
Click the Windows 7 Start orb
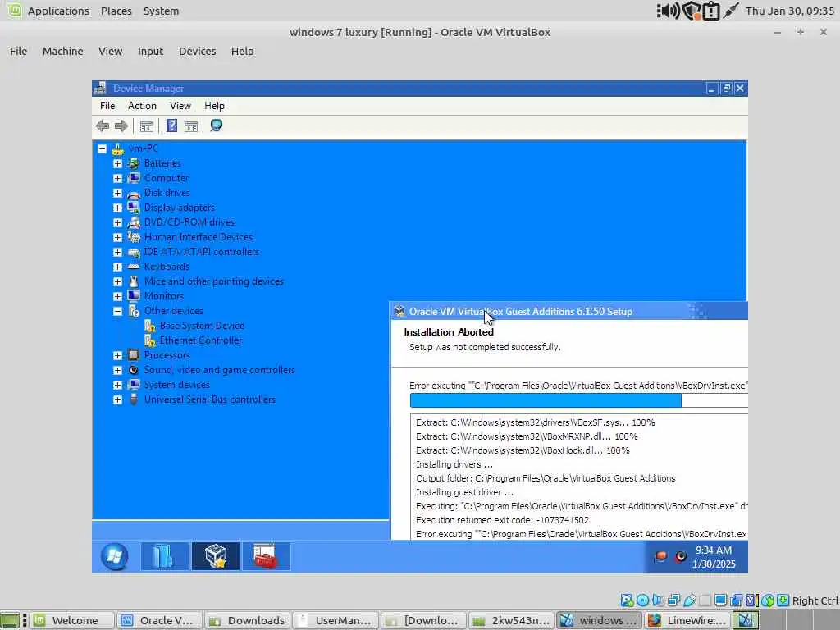click(x=114, y=556)
